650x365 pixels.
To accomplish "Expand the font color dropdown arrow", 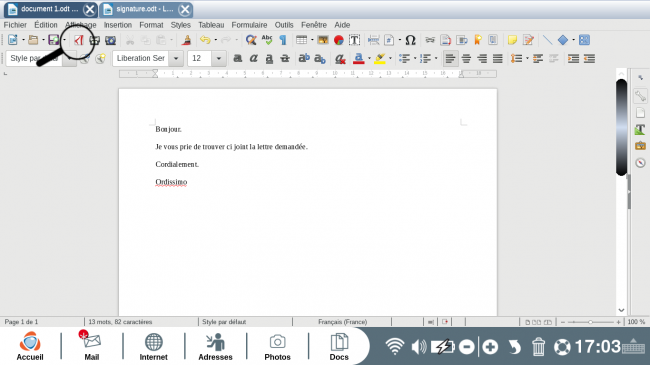I will (369, 58).
